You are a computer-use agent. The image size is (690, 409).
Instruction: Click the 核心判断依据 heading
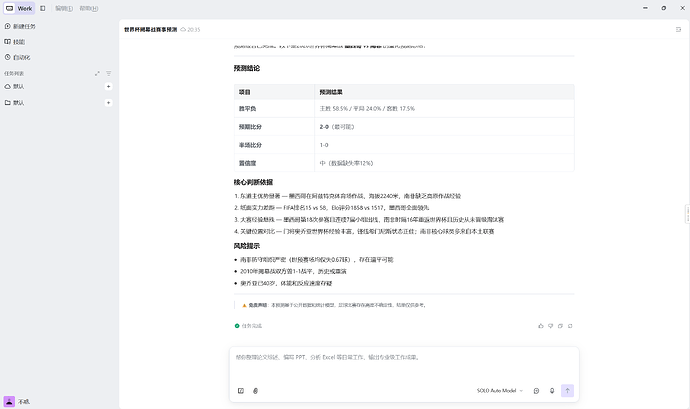click(x=253, y=182)
